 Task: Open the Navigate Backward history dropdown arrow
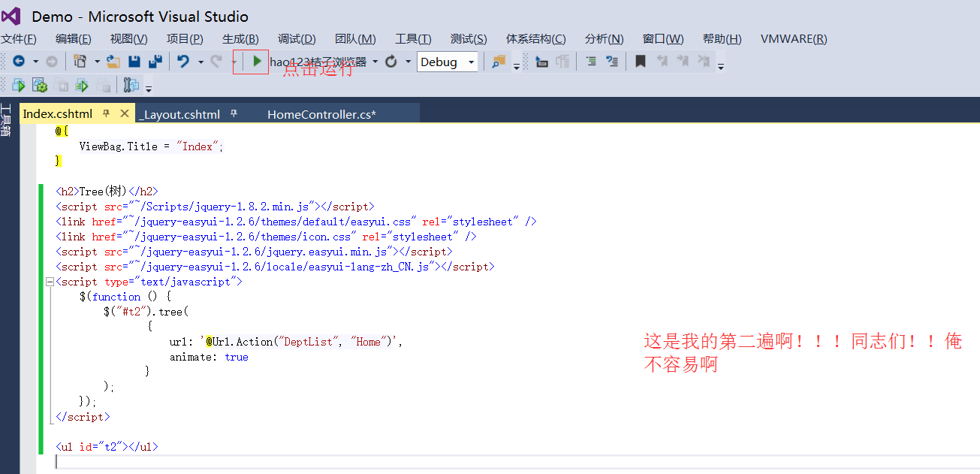35,62
